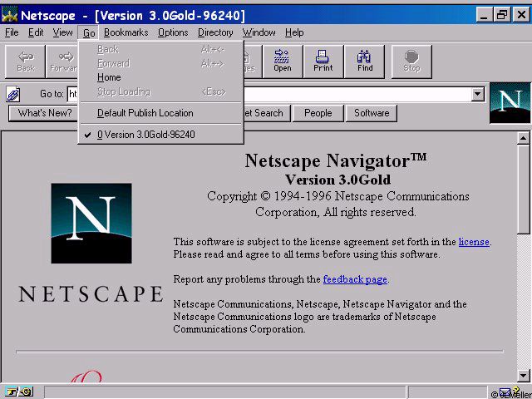Click What's New? directory button
This screenshot has height=399, width=532.
[x=43, y=113]
